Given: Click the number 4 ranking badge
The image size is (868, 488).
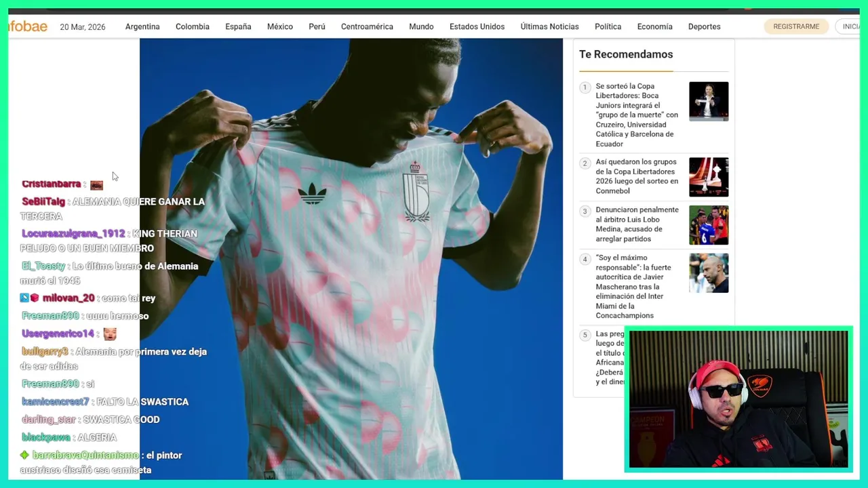Looking at the screenshot, I should pos(585,260).
